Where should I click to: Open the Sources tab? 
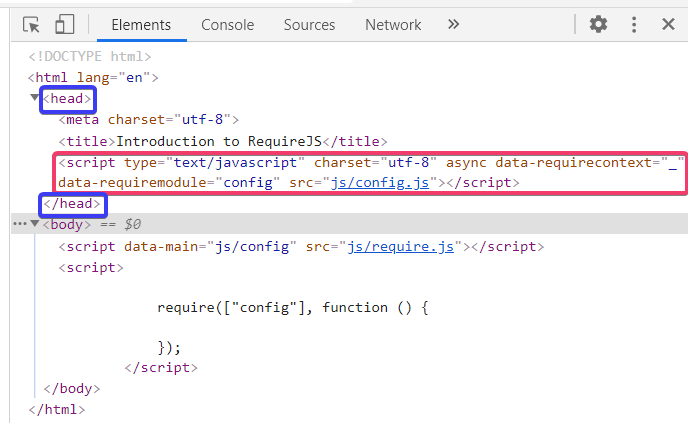coord(309,25)
